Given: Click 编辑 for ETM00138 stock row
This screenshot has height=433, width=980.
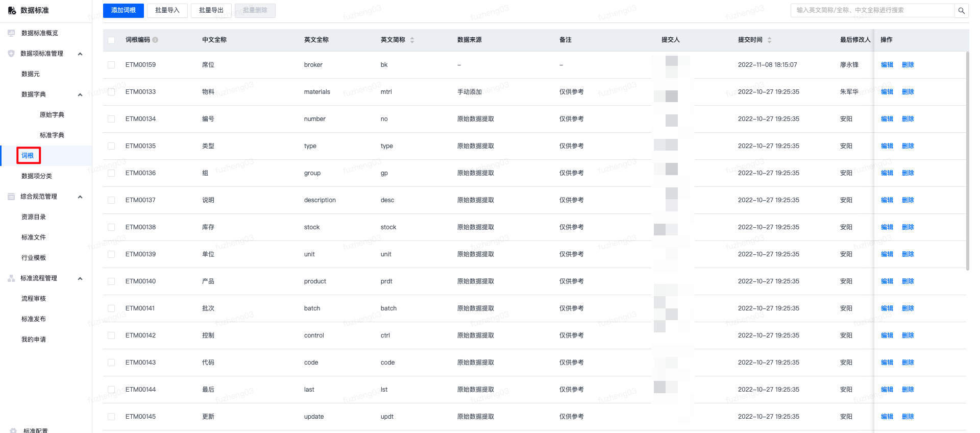Looking at the screenshot, I should pos(887,227).
